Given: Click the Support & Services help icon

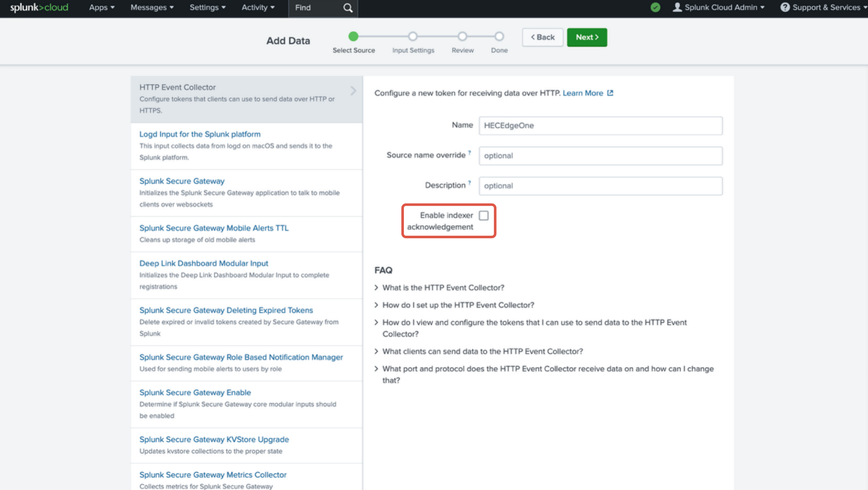Looking at the screenshot, I should pos(785,8).
